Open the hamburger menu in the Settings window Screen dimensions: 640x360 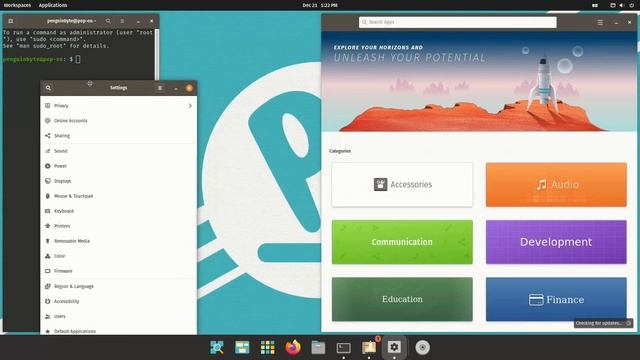click(x=160, y=88)
